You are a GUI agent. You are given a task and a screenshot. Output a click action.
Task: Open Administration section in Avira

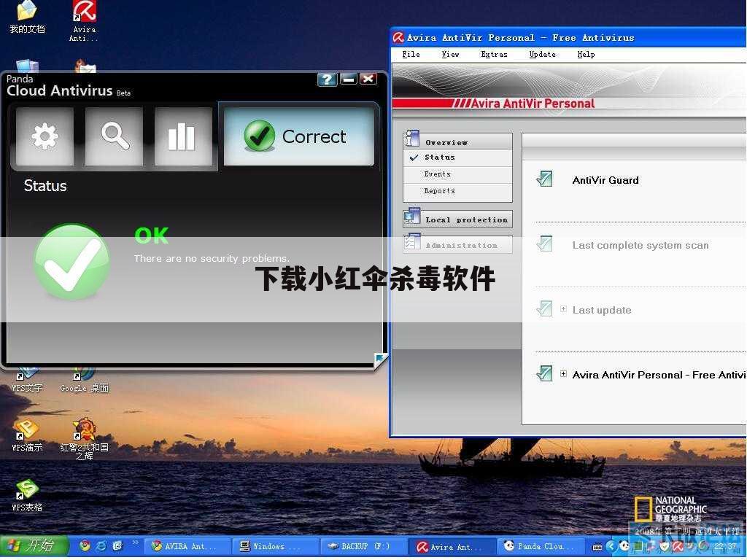tap(458, 245)
